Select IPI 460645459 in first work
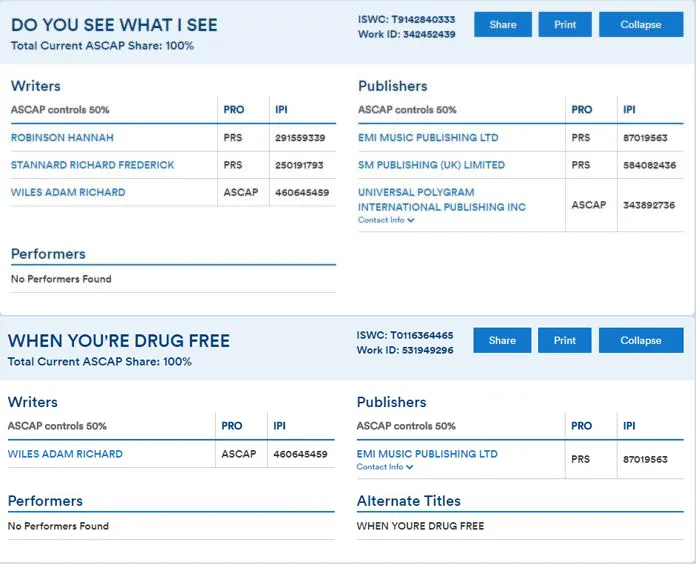The width and height of the screenshot is (696, 564). pos(302,193)
